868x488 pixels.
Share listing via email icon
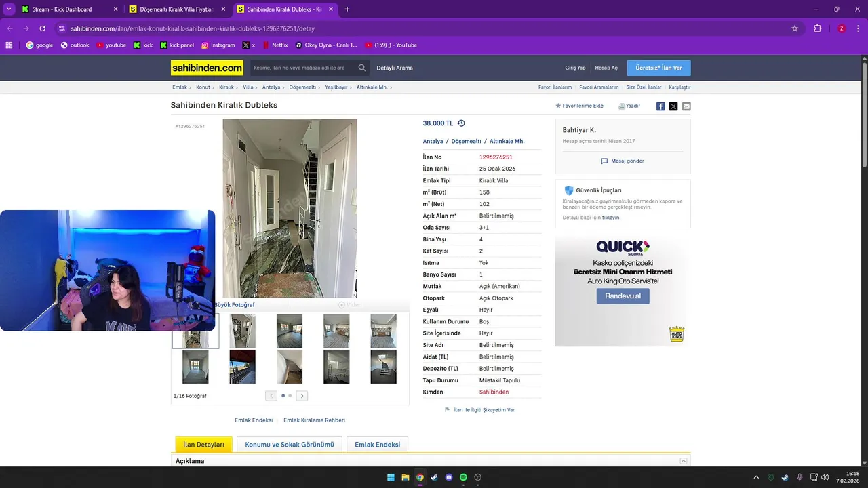point(686,106)
